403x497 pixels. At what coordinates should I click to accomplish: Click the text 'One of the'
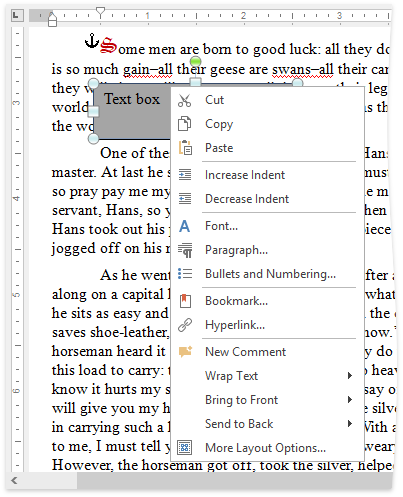pyautogui.click(x=135, y=153)
